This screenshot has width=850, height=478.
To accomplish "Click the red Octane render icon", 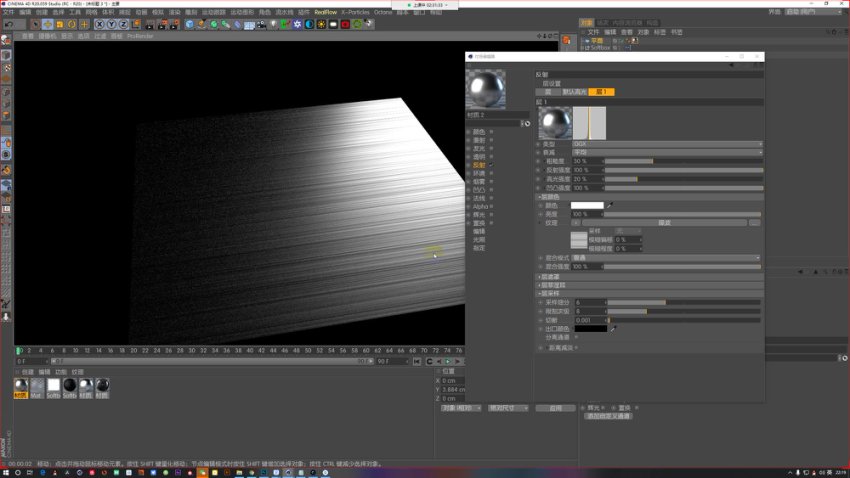I will click(345, 24).
